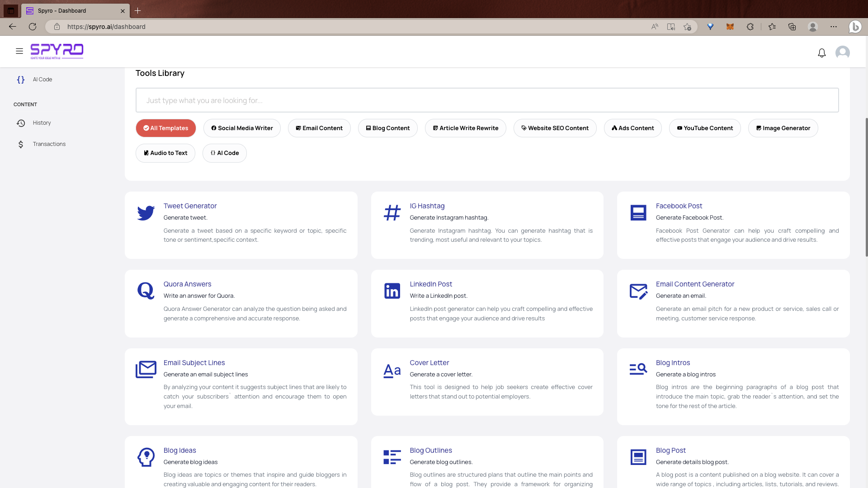
Task: Click the page vertical scrollbar
Action: pos(866,188)
